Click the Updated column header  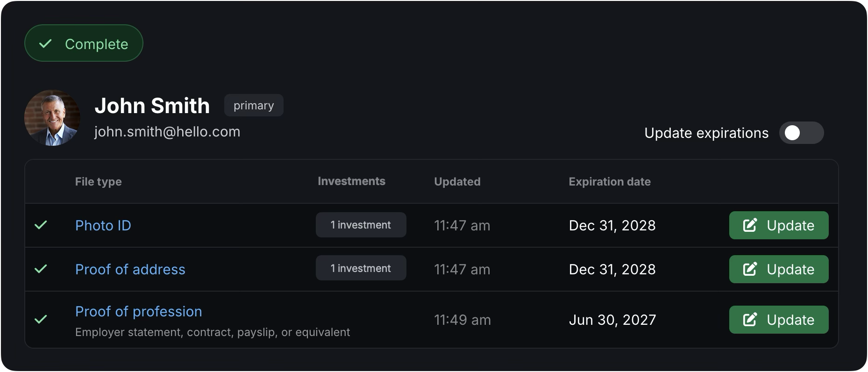click(457, 182)
